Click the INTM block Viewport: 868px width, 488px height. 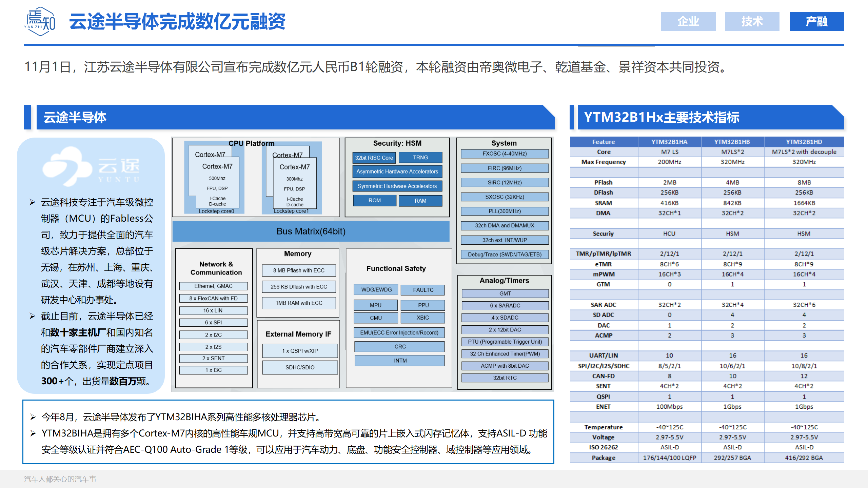tap(400, 361)
